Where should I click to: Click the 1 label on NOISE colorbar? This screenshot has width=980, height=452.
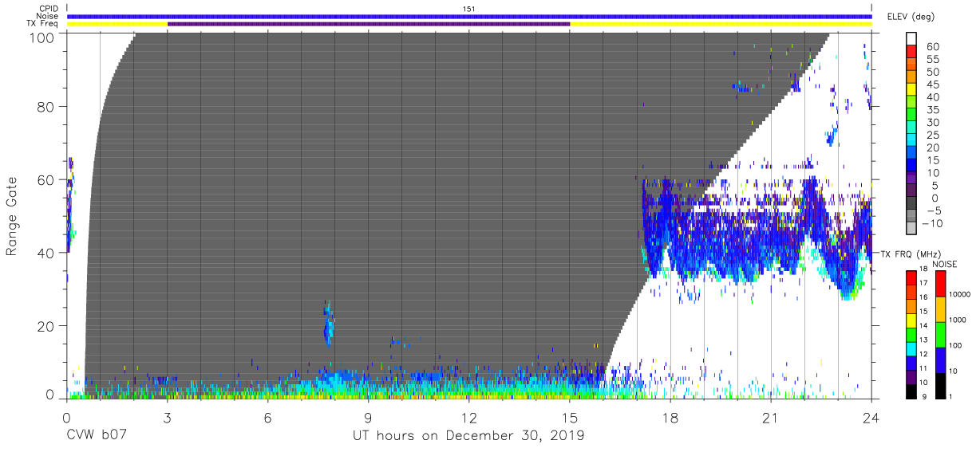click(951, 396)
